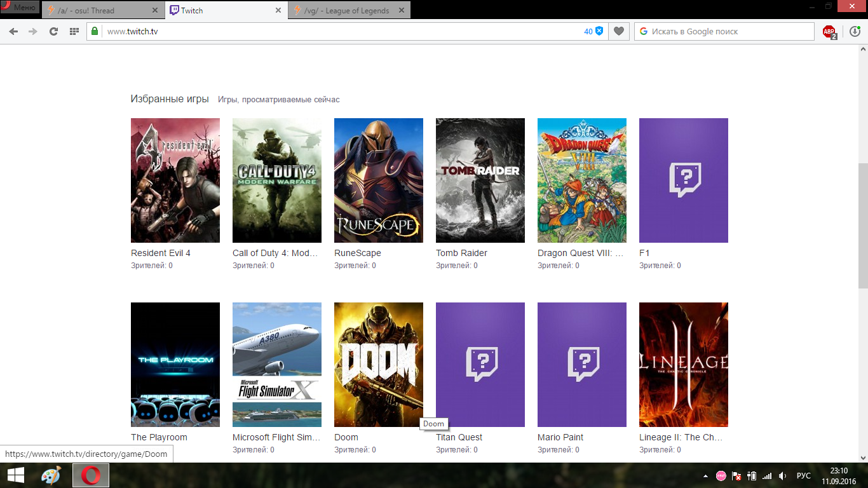This screenshot has width=868, height=488.
Task: Click the Doom title link
Action: pyautogui.click(x=346, y=437)
